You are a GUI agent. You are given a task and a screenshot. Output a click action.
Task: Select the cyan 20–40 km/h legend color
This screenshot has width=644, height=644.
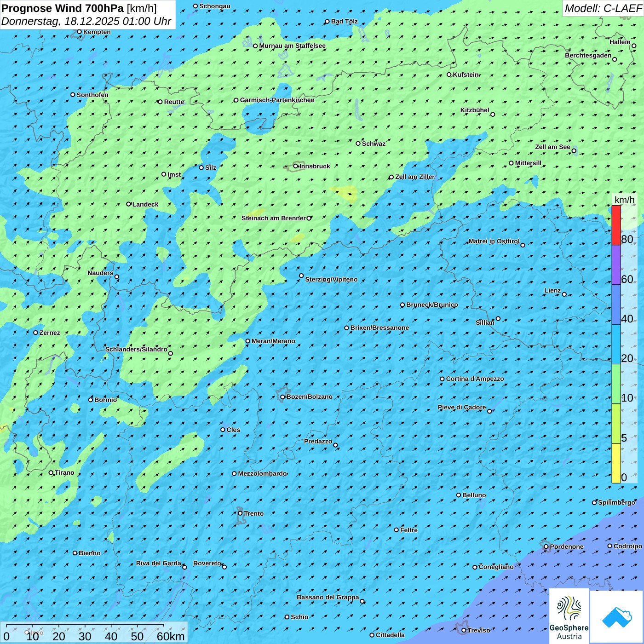tap(616, 345)
